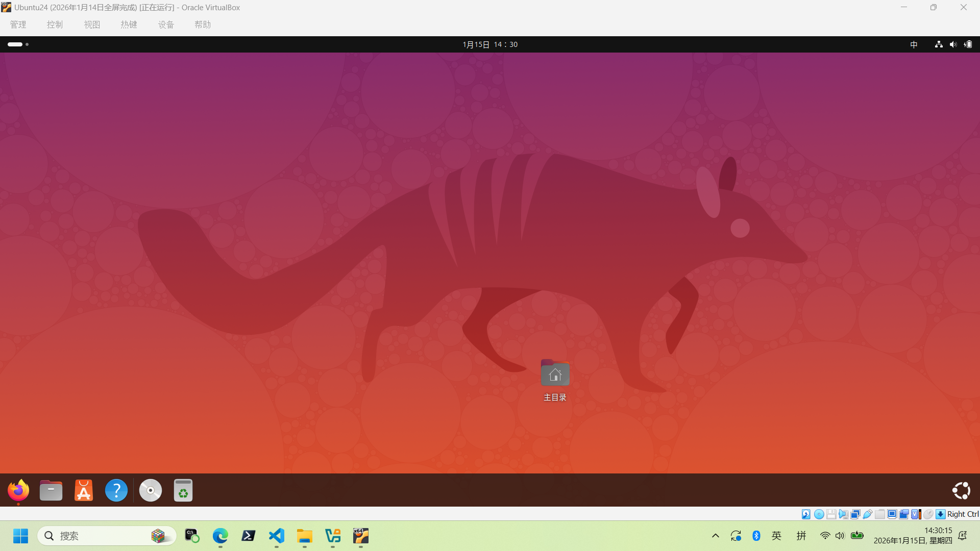Click the optical drive icon on VirtualBox status bar
980x551 pixels.
(x=819, y=514)
